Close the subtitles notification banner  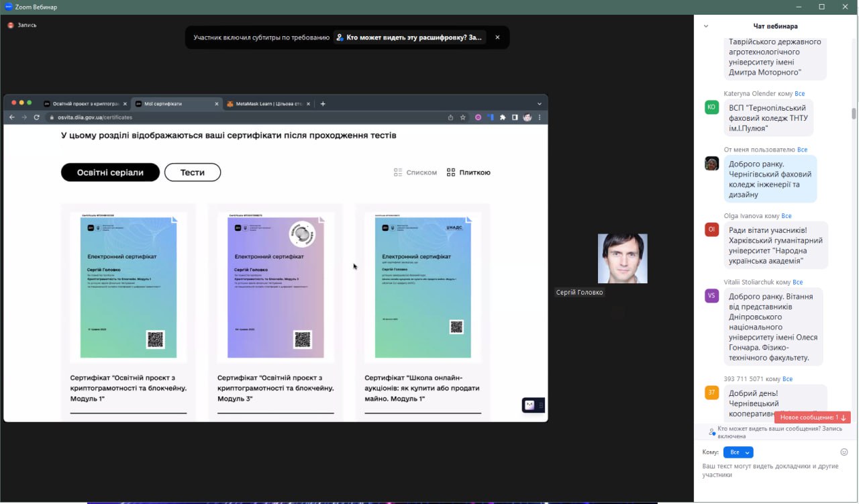pos(497,38)
